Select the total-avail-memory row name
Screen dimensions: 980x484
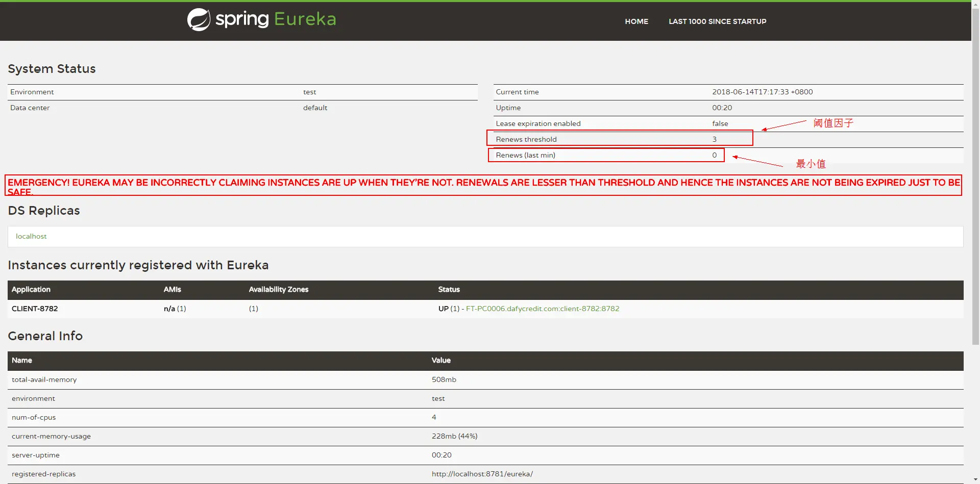[44, 379]
